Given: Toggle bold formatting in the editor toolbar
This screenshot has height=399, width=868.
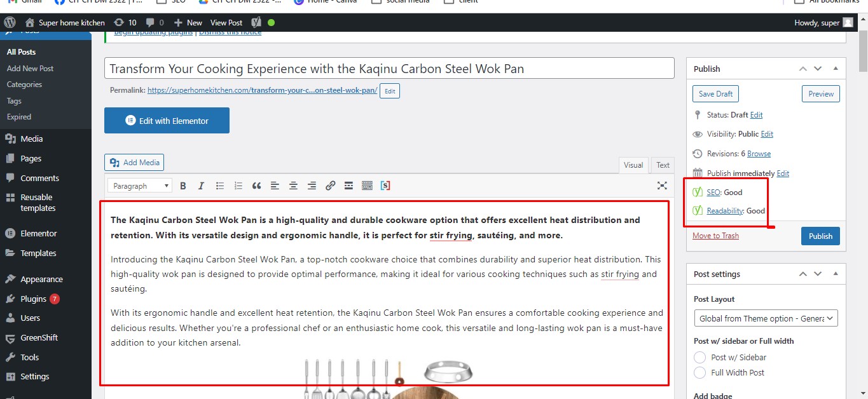Looking at the screenshot, I should point(183,186).
